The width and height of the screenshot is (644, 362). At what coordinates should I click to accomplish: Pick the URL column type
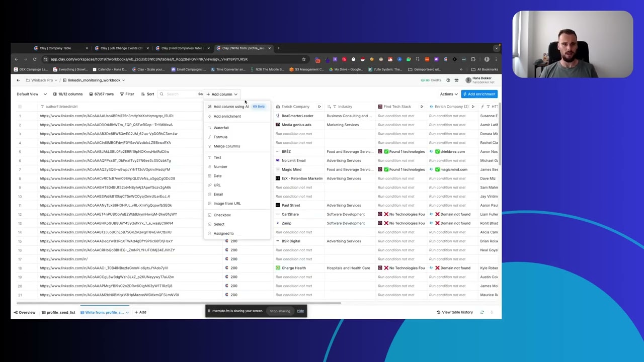click(237, 185)
